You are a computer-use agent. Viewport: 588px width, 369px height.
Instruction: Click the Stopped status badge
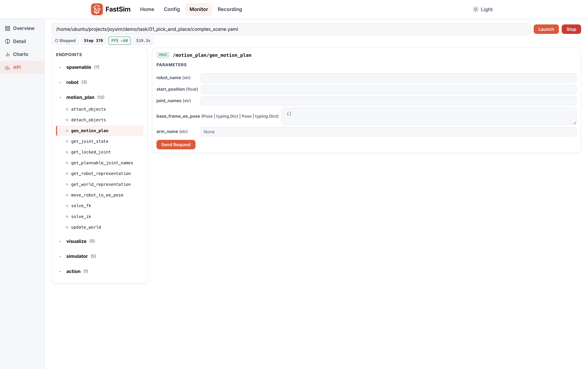(x=65, y=41)
